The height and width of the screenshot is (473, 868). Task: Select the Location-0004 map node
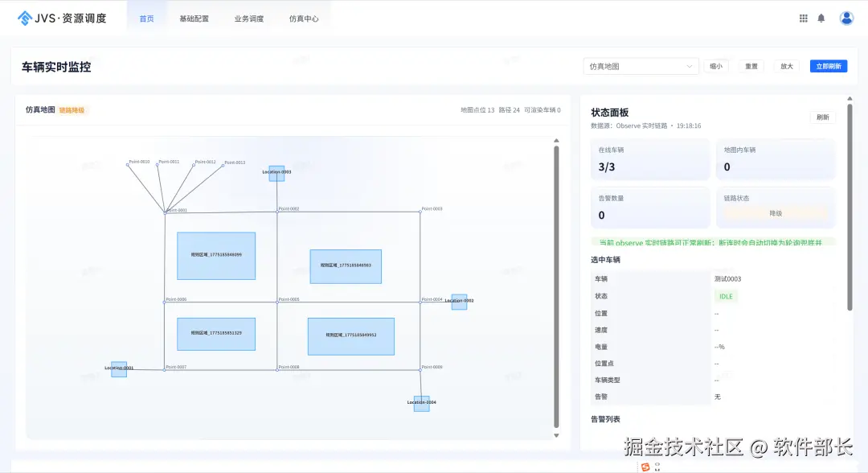[x=420, y=402]
